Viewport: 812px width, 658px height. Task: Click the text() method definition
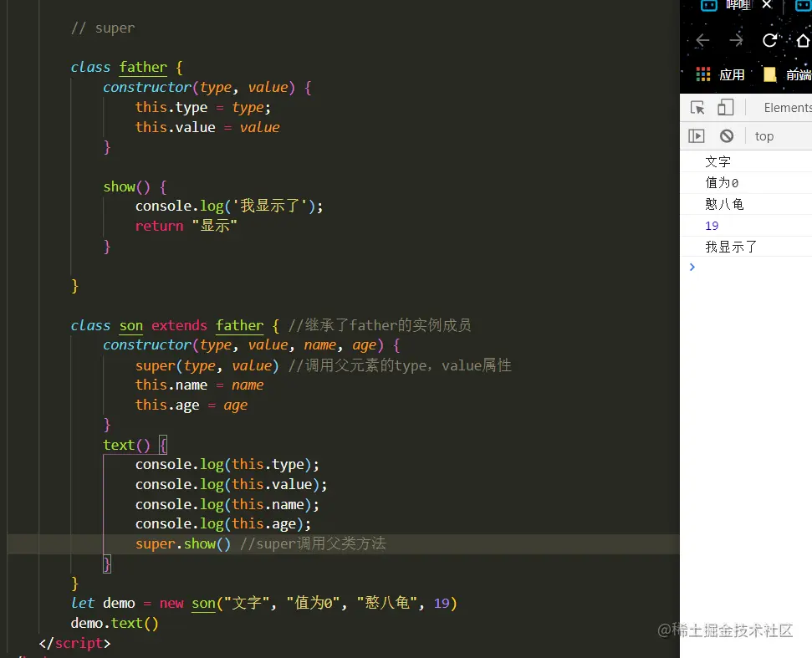coord(135,445)
